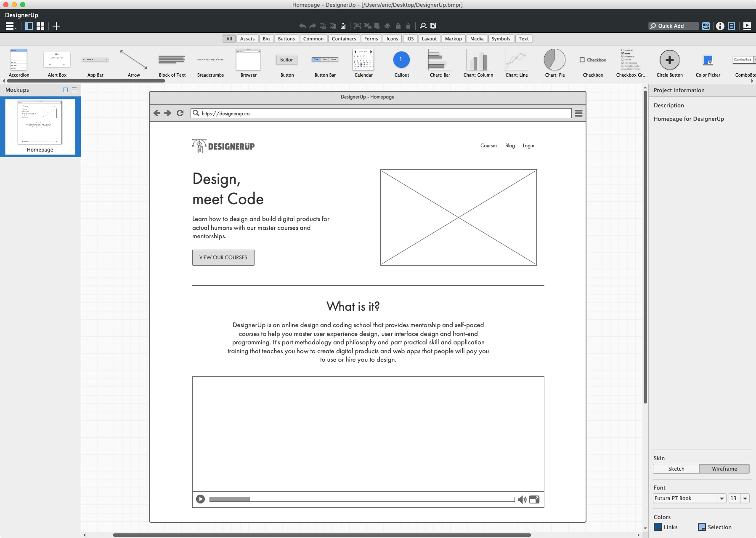
Task: Open the Font family dropdown arrow
Action: click(722, 498)
